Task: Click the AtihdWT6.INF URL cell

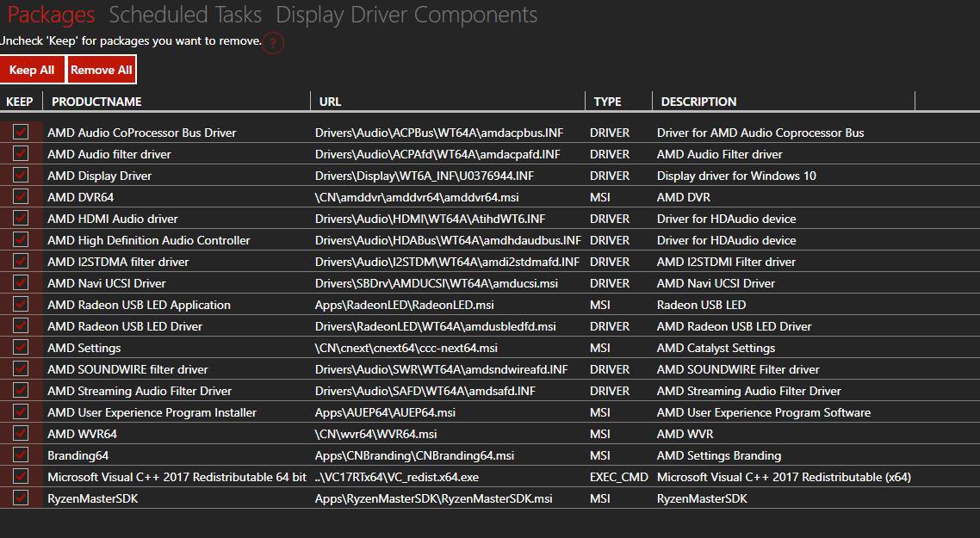Action: [x=430, y=219]
